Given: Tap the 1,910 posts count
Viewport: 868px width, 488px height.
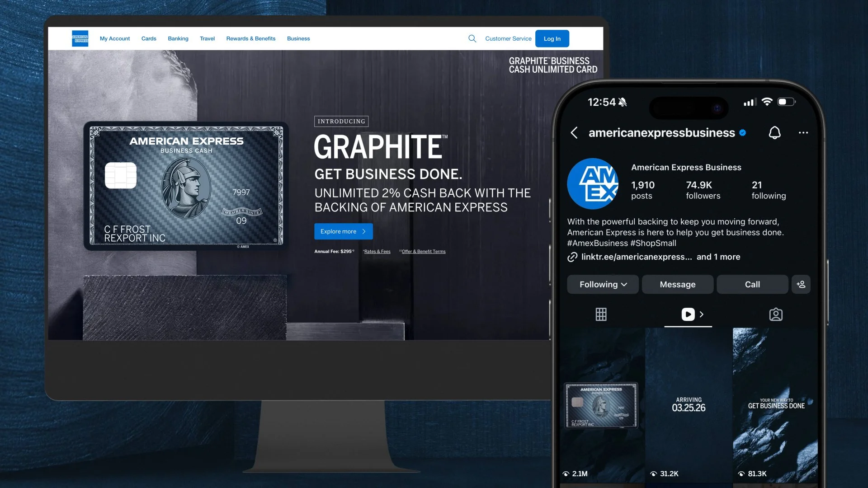Looking at the screenshot, I should (643, 190).
